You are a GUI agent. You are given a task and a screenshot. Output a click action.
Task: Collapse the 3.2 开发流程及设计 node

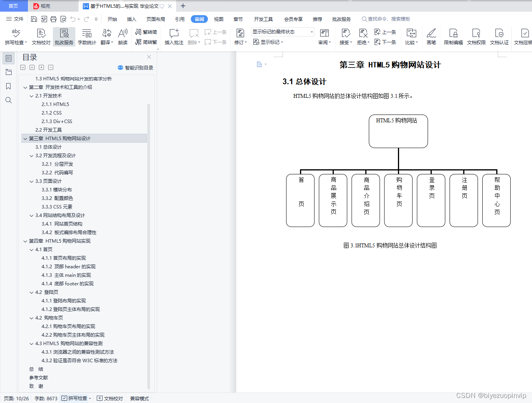pos(31,156)
